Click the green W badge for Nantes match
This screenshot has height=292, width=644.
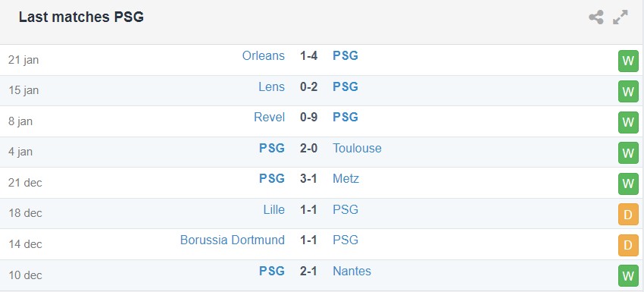[628, 275]
